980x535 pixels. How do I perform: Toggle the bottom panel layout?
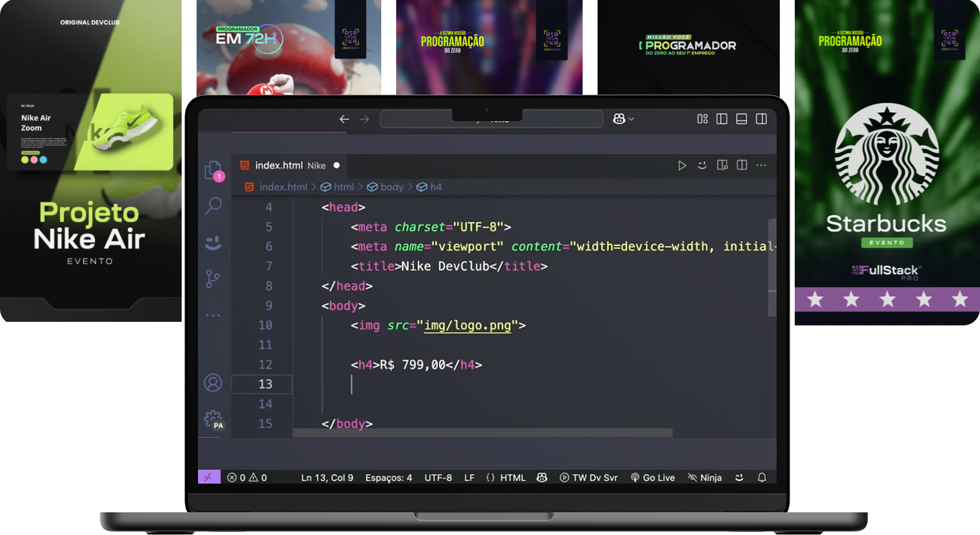[742, 119]
